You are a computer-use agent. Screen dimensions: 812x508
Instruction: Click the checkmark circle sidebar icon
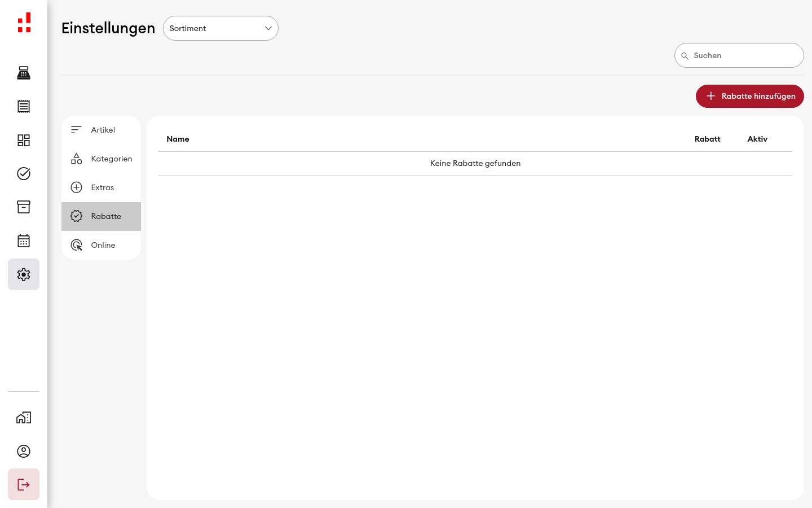coord(24,173)
